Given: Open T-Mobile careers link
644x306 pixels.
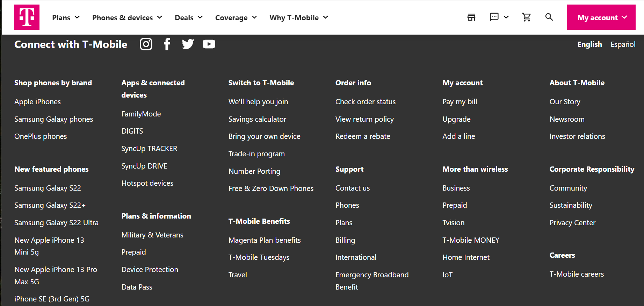Looking at the screenshot, I should coord(577,274).
